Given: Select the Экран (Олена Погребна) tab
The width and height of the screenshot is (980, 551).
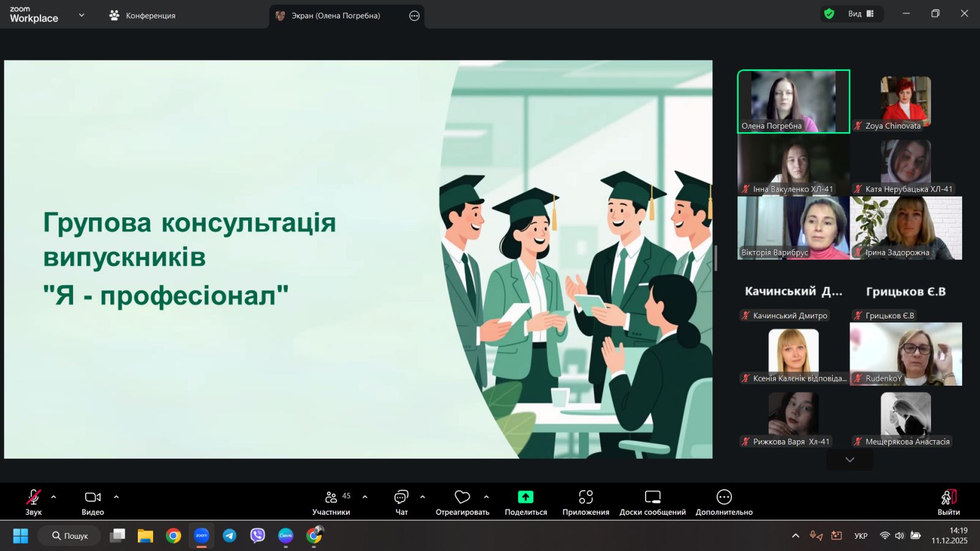Looking at the screenshot, I should coord(336,16).
